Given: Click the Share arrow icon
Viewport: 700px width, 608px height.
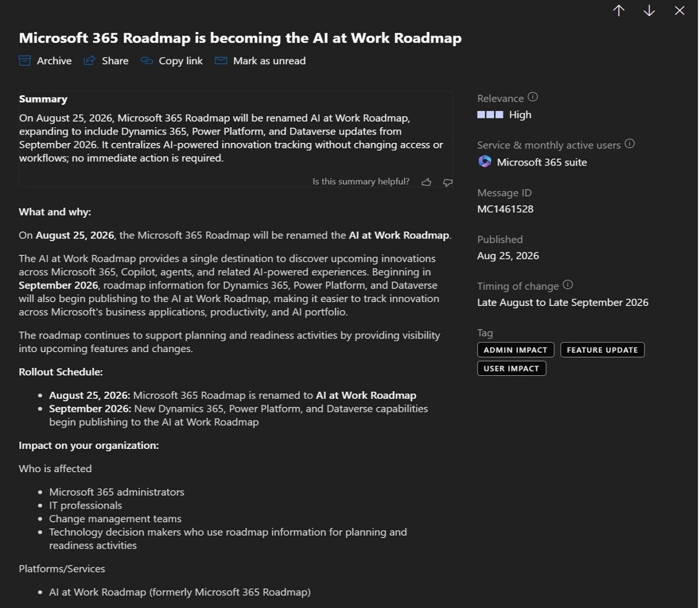Looking at the screenshot, I should point(89,61).
